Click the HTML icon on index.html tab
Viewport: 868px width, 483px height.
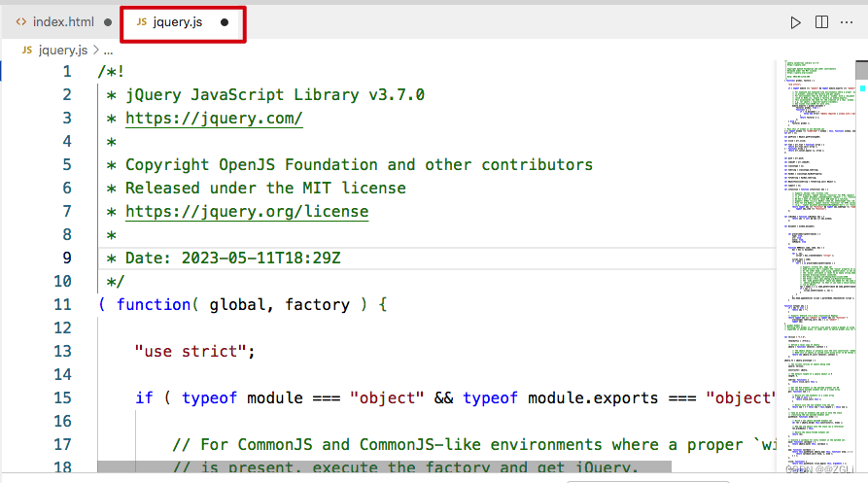pos(21,22)
